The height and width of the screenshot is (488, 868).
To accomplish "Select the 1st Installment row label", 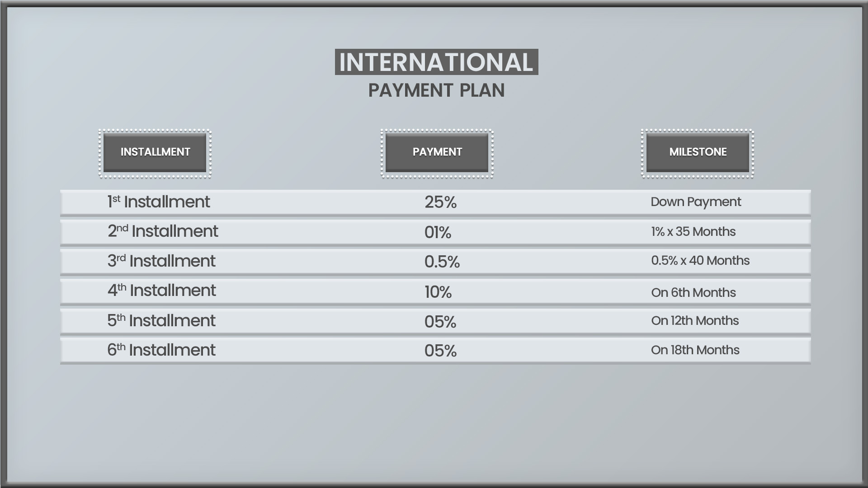I will click(158, 202).
